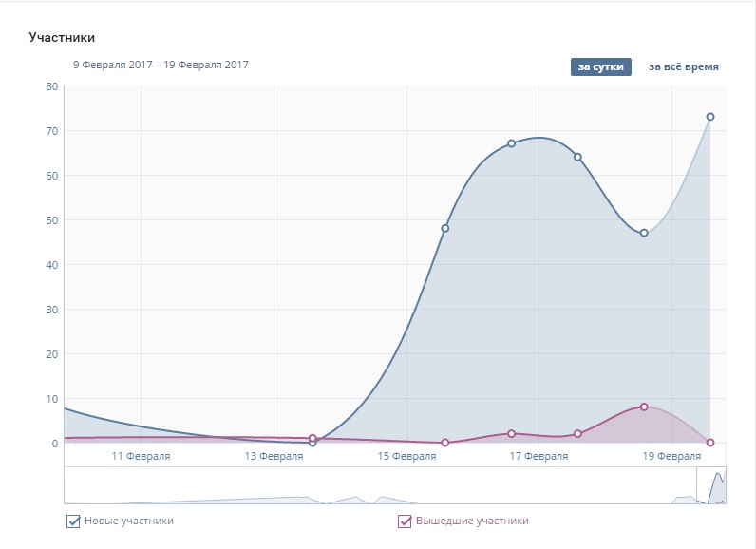The width and height of the screenshot is (756, 549).
Task: Toggle the "Новые участники" checkbox
Action: point(73,521)
